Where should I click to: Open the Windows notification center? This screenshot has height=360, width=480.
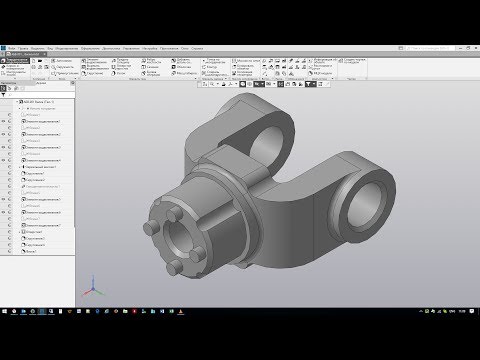pos(472,311)
